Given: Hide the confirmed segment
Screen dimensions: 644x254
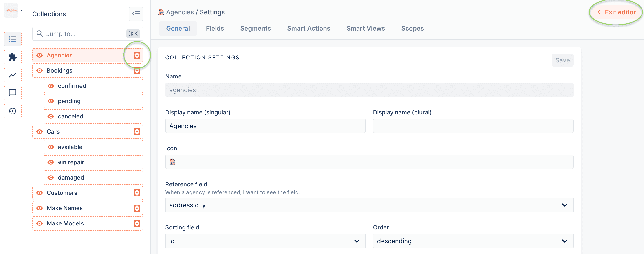Looking at the screenshot, I should point(51,86).
